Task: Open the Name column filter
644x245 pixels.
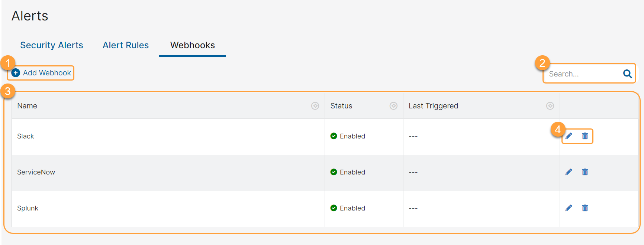Action: point(315,106)
